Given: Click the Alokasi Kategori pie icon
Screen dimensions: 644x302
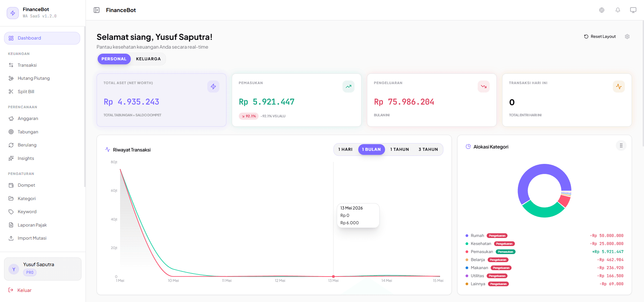Looking at the screenshot, I should [x=468, y=146].
